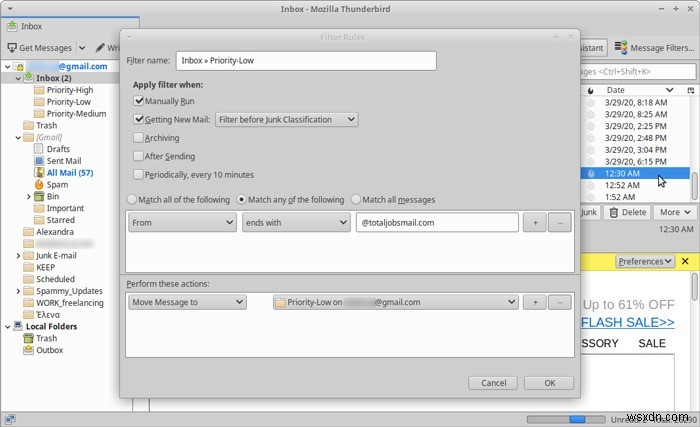
Task: Open the Move Message to action dropdown
Action: pos(187,302)
